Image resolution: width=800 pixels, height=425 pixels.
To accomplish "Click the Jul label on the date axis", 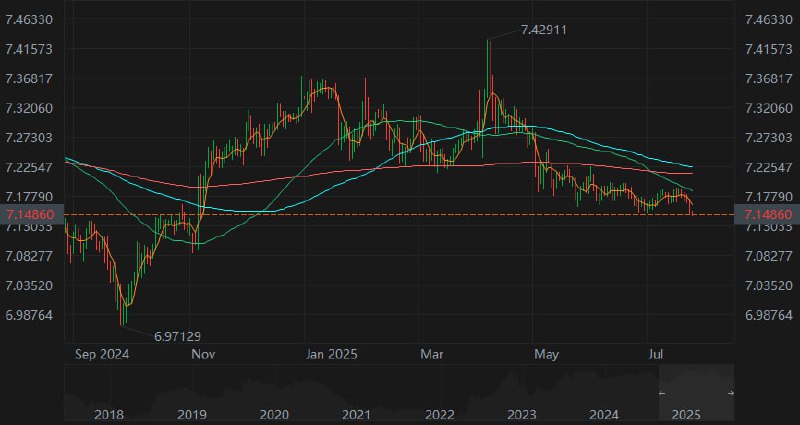I will (657, 354).
